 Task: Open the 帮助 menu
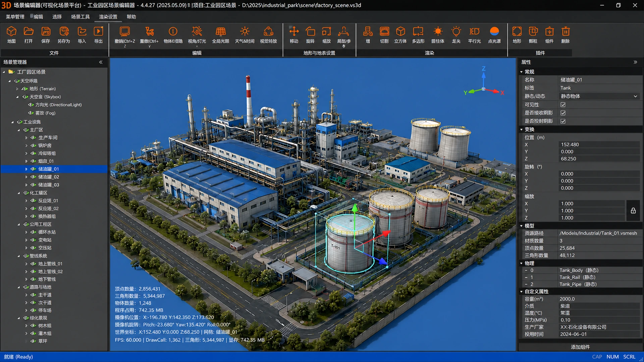(x=131, y=17)
